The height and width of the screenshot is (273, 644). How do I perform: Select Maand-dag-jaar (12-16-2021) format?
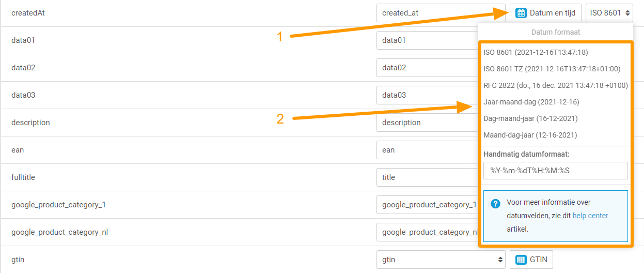tap(530, 135)
